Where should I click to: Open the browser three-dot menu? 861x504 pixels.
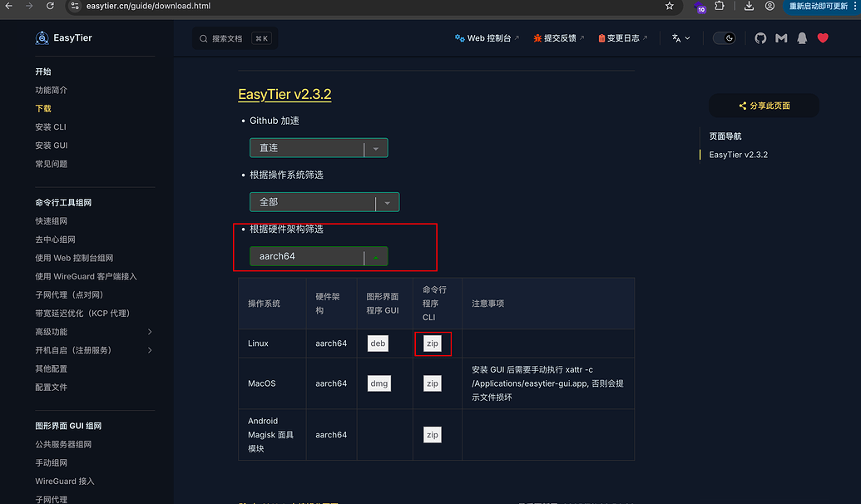point(855,6)
